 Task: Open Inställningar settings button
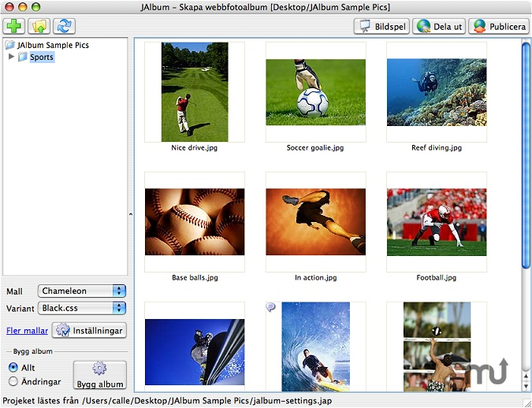89,330
